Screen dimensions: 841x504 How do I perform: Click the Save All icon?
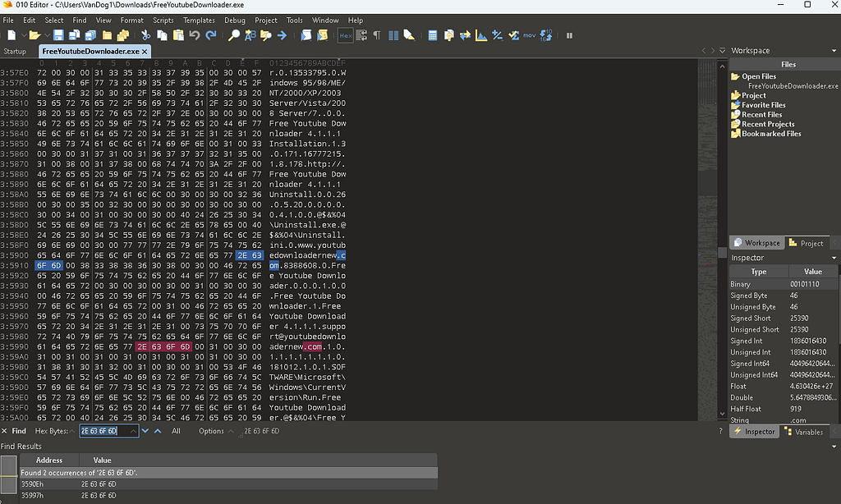pyautogui.click(x=90, y=35)
